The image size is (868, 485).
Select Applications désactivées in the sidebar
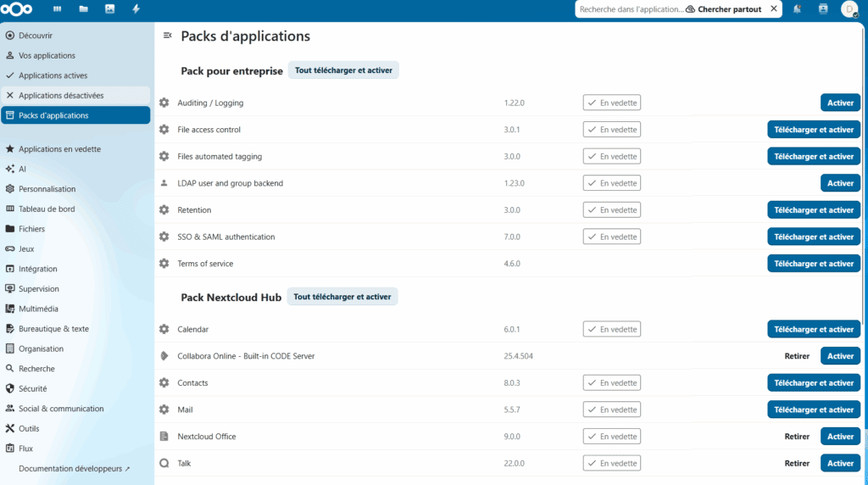point(61,96)
